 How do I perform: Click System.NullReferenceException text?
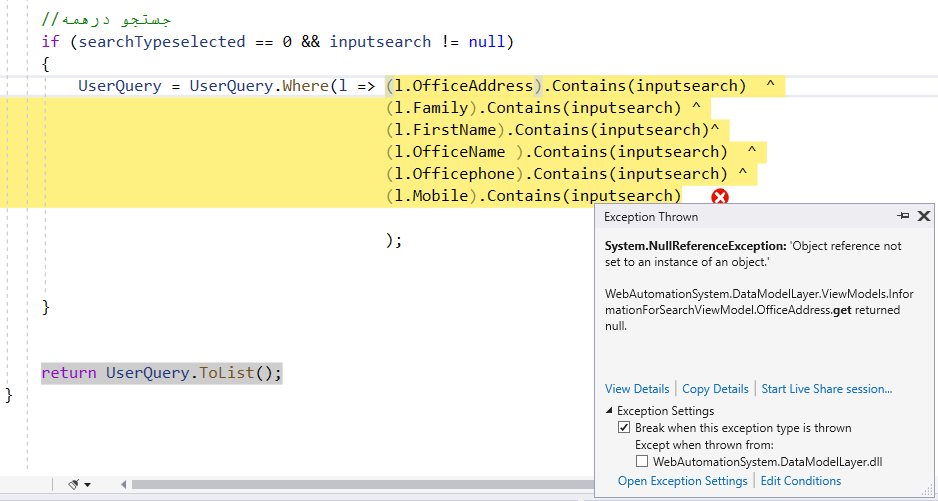(x=694, y=246)
